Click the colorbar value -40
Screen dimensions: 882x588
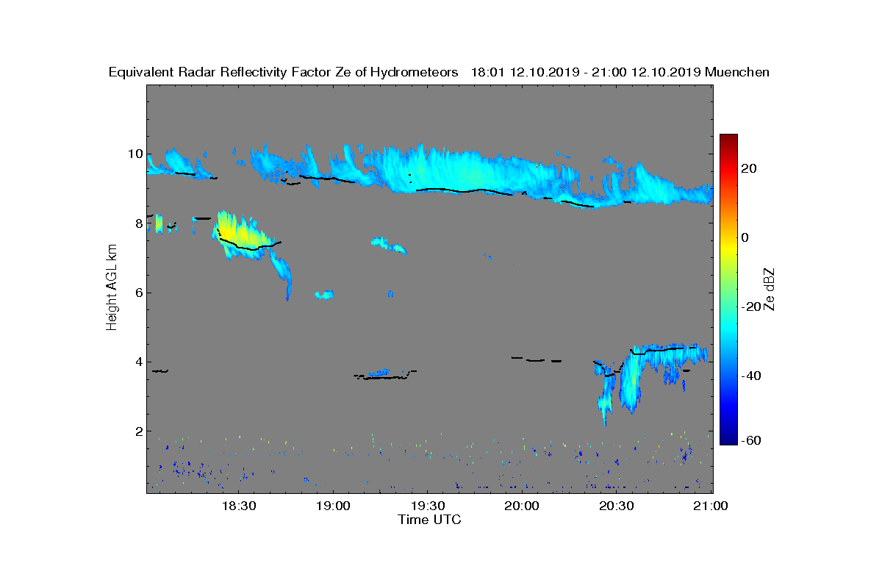click(750, 376)
